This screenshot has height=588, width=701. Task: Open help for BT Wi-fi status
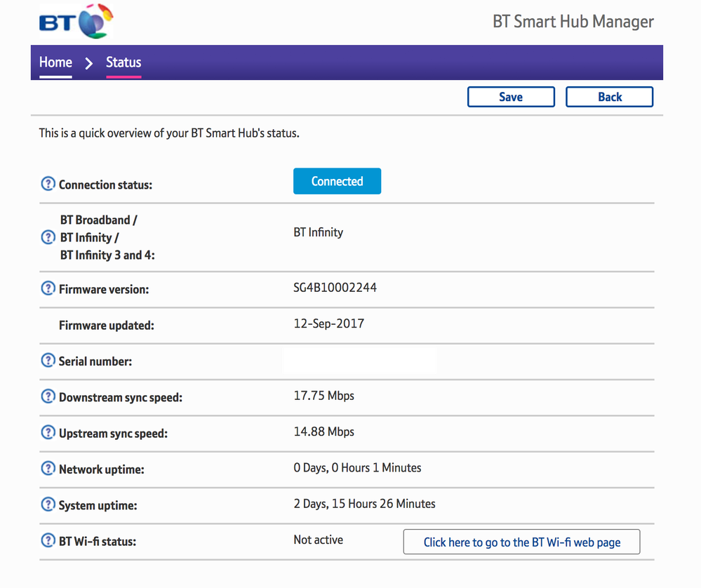click(48, 540)
